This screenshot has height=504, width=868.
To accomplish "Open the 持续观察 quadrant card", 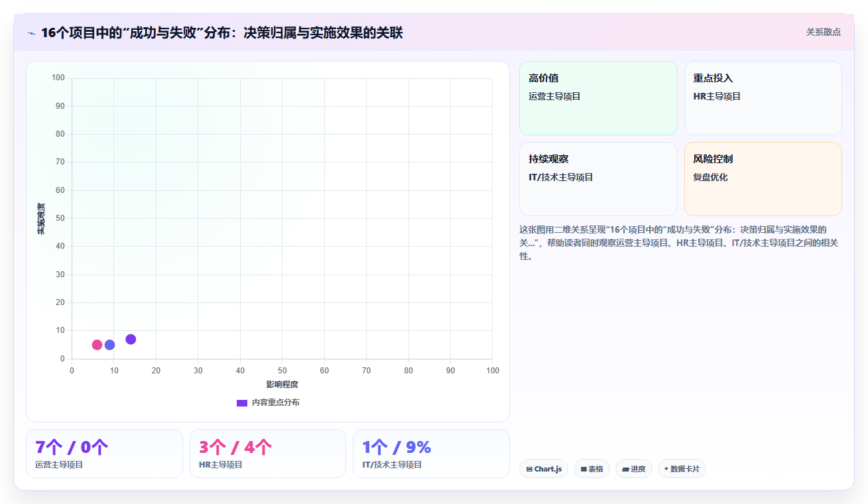I will [598, 179].
